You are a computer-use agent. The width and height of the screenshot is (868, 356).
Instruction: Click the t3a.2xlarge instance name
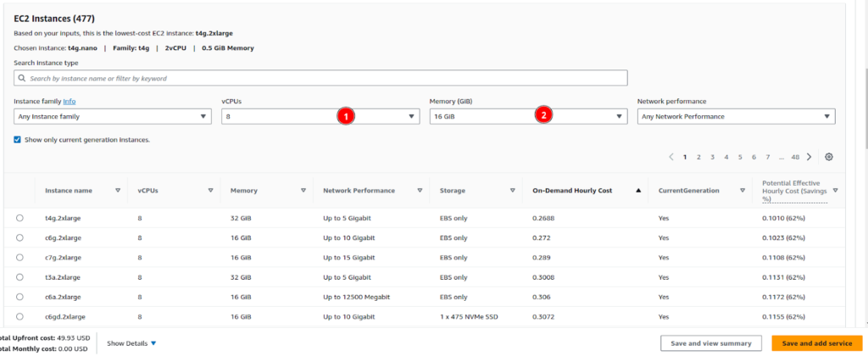pyautogui.click(x=63, y=277)
